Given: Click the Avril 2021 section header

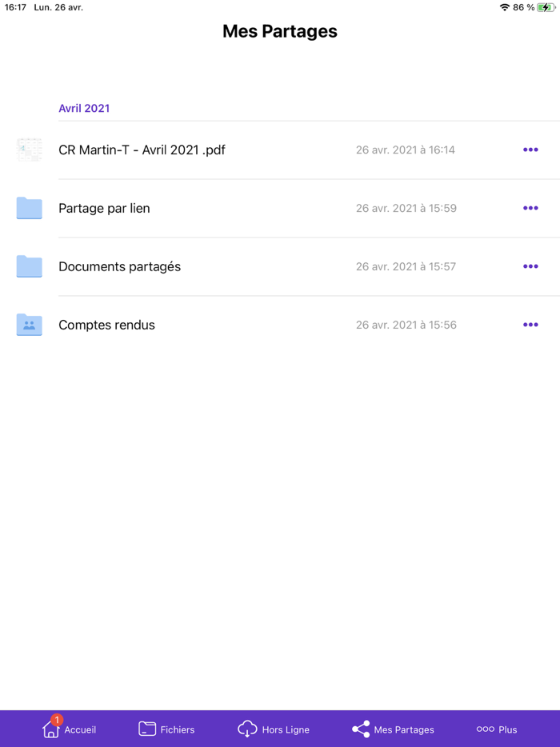Looking at the screenshot, I should pyautogui.click(x=84, y=108).
